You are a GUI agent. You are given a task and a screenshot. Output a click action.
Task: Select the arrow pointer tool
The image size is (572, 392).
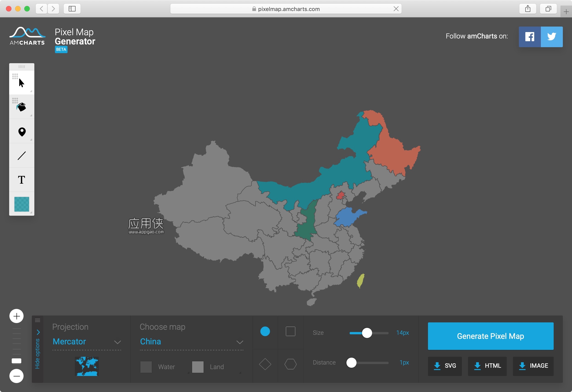click(x=22, y=82)
